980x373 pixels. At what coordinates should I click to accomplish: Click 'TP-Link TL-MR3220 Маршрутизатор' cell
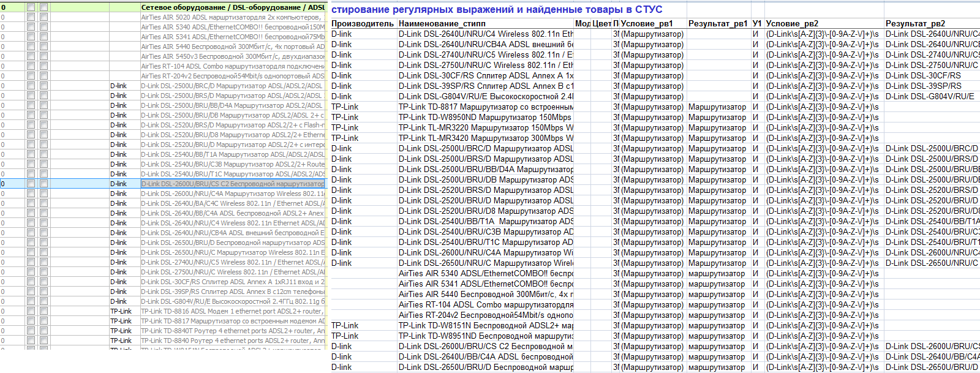(486, 127)
